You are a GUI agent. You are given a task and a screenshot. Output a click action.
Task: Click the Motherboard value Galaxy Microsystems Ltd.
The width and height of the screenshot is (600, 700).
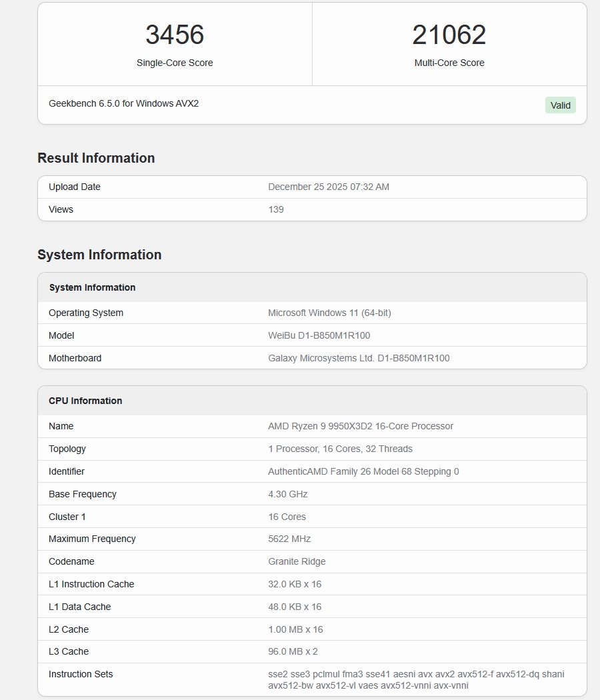coord(359,358)
